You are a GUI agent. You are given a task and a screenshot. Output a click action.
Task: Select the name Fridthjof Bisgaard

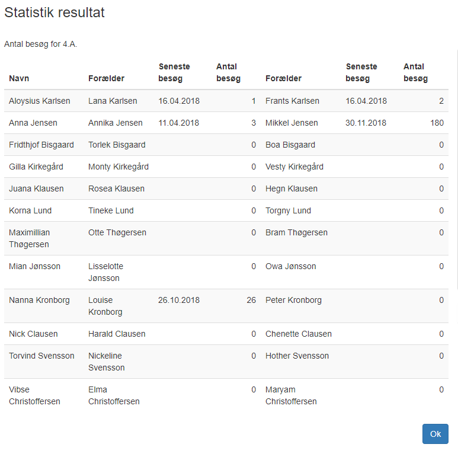pyautogui.click(x=41, y=145)
